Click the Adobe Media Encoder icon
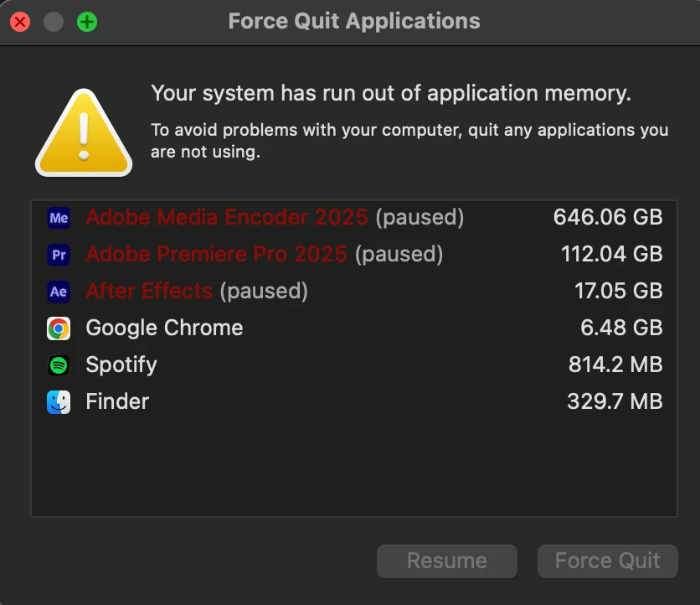The image size is (700, 605). tap(59, 218)
